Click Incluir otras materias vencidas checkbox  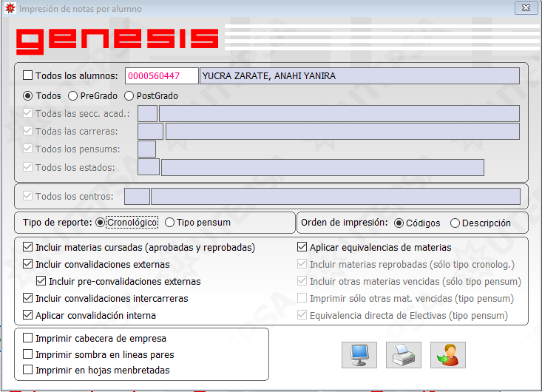point(302,281)
